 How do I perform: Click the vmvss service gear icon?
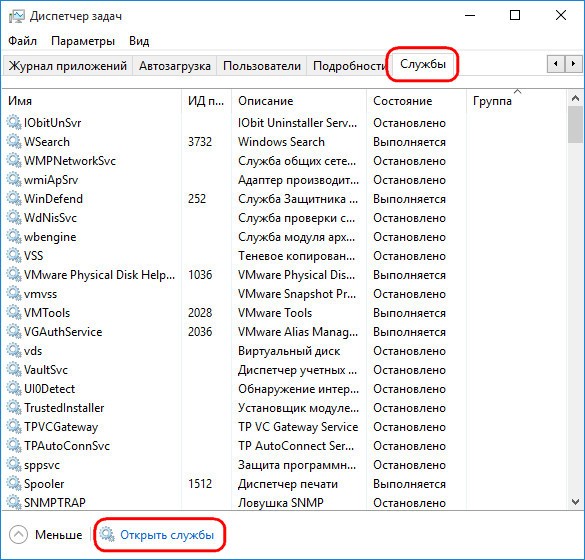click(x=14, y=294)
